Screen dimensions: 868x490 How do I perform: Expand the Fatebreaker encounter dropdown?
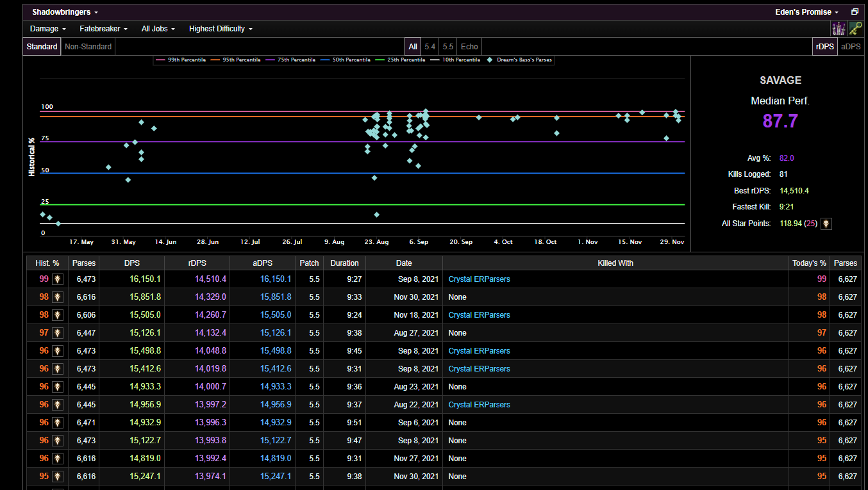(103, 29)
